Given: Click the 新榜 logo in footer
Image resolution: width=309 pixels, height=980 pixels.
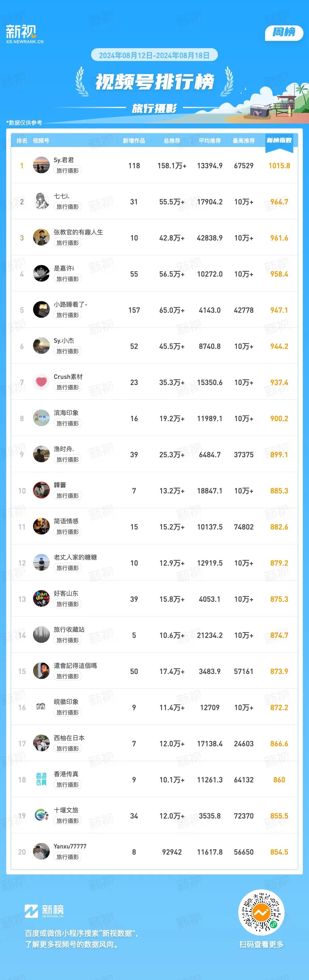Looking at the screenshot, I should pos(44,911).
